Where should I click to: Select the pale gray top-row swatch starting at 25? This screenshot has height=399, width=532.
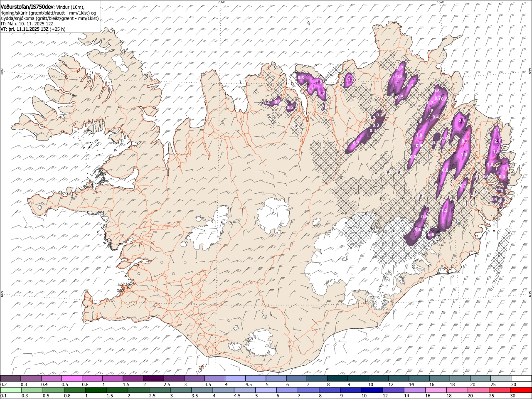[x=500, y=378]
